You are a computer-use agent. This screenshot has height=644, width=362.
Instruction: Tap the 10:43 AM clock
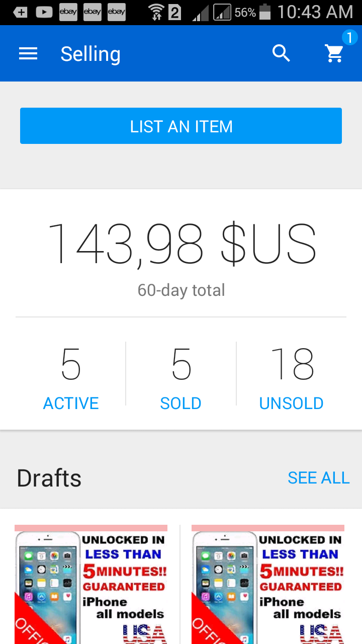click(x=315, y=12)
